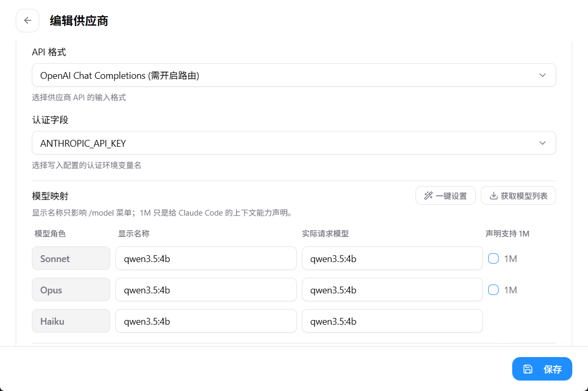Click the 保存 button
The image size is (588, 391).
click(542, 369)
